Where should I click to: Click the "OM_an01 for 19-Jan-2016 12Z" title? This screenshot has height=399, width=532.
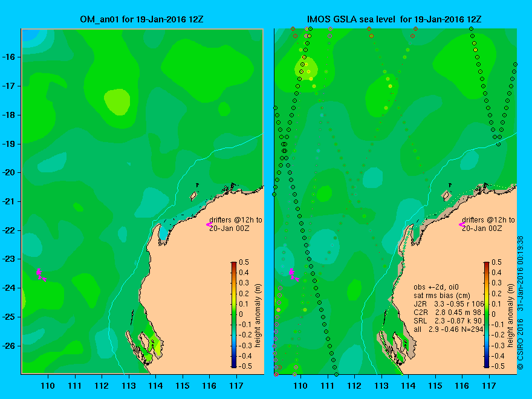coord(141,19)
